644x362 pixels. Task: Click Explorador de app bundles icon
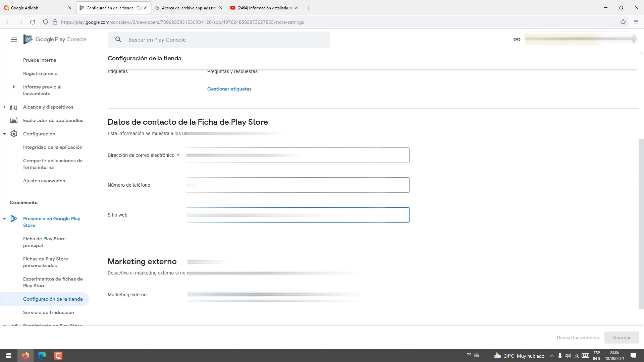click(14, 120)
